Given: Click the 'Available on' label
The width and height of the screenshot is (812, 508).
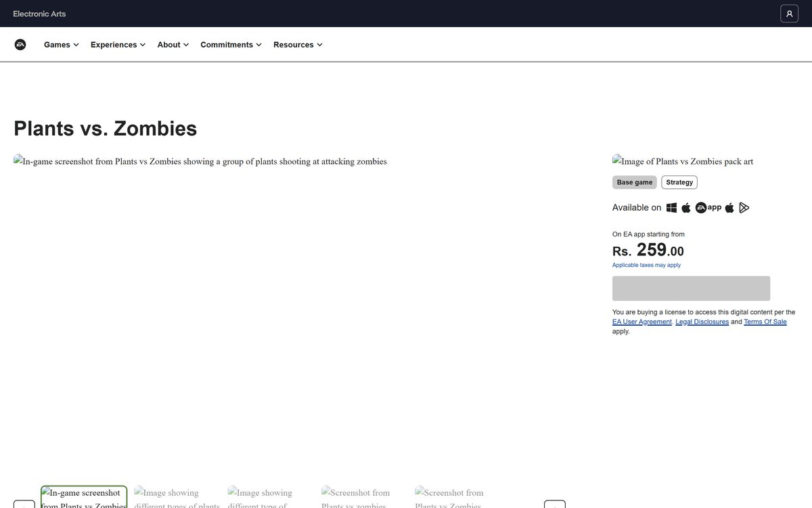Looking at the screenshot, I should 637,208.
